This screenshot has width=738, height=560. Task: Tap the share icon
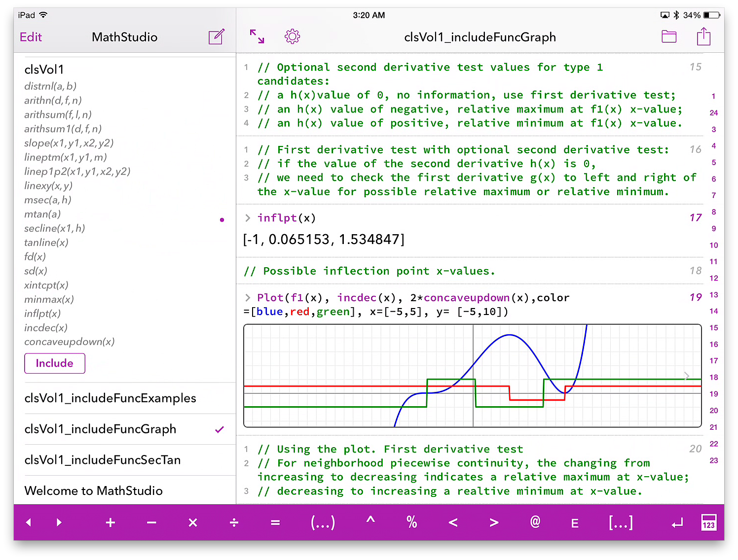coord(703,36)
